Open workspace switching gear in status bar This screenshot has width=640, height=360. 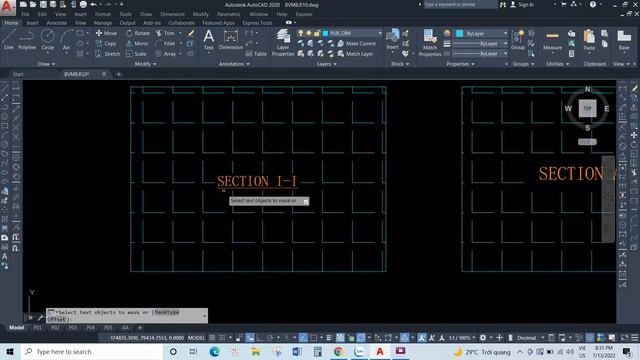click(483, 338)
